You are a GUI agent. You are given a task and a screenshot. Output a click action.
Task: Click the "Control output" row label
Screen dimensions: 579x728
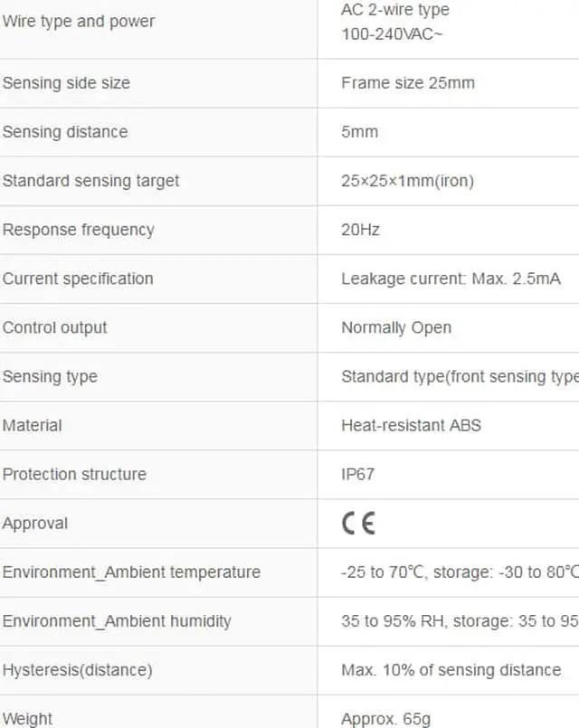[x=54, y=327]
